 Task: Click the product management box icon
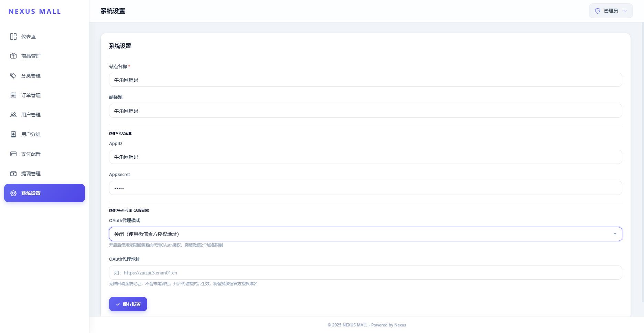tap(13, 56)
